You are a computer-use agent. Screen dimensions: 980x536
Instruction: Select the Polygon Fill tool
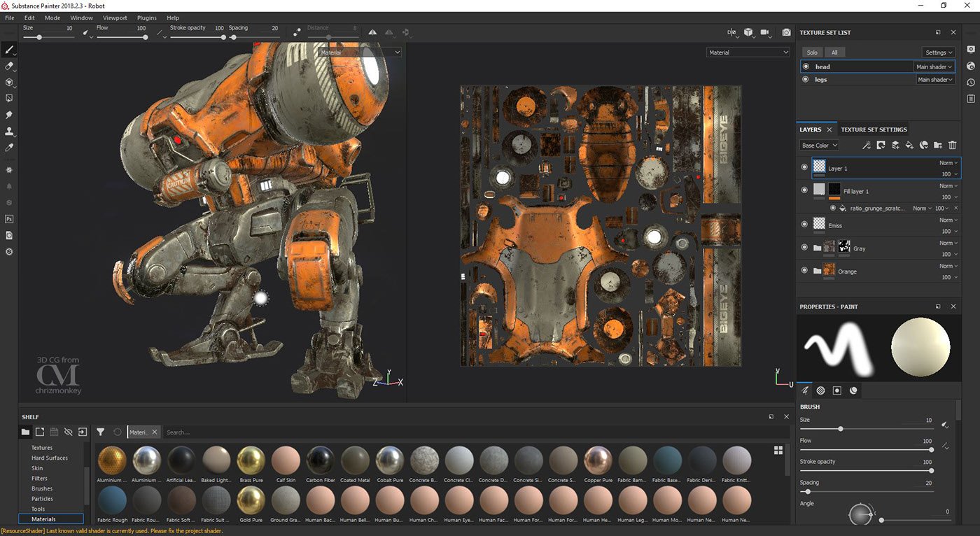tap(9, 99)
